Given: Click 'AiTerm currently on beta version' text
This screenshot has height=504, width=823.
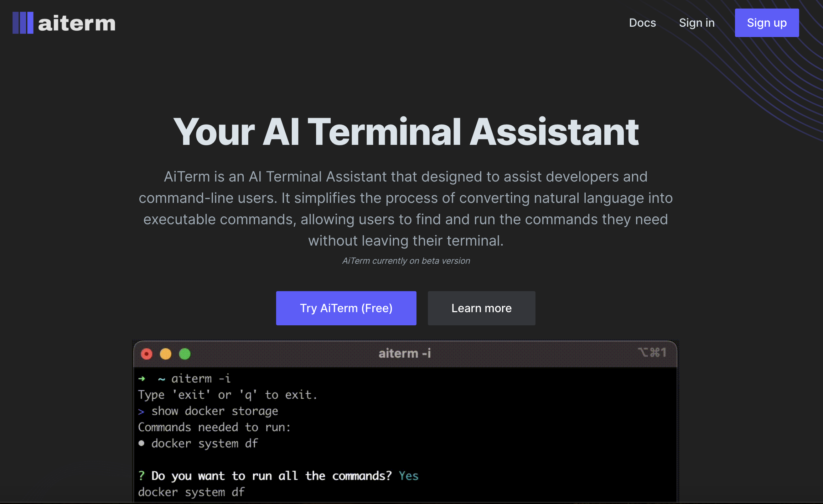Looking at the screenshot, I should tap(406, 261).
